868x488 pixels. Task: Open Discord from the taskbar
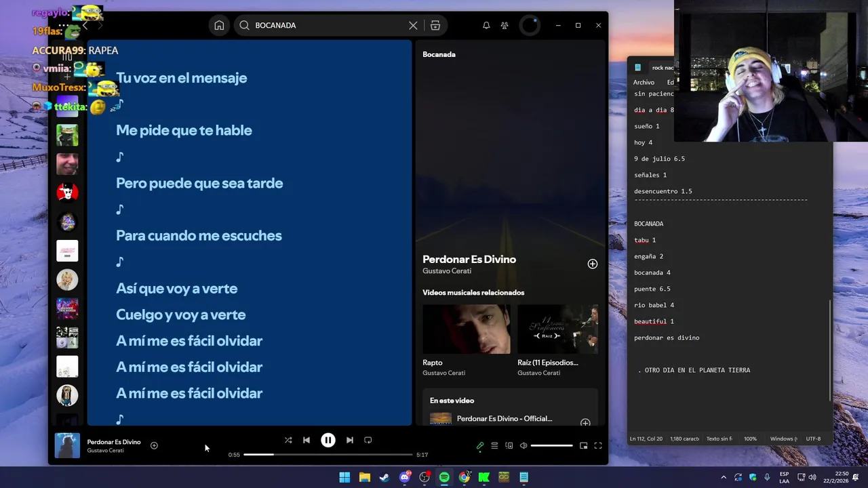(405, 477)
